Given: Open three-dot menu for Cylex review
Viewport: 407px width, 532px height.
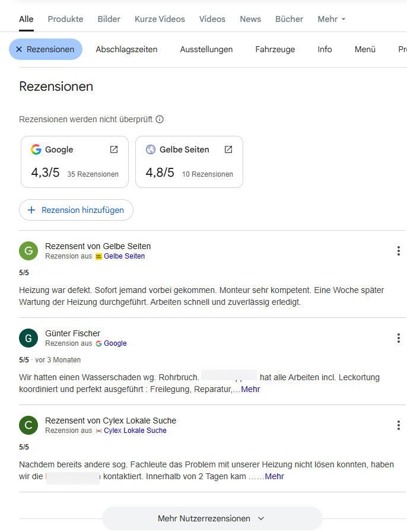Looking at the screenshot, I should tap(399, 425).
